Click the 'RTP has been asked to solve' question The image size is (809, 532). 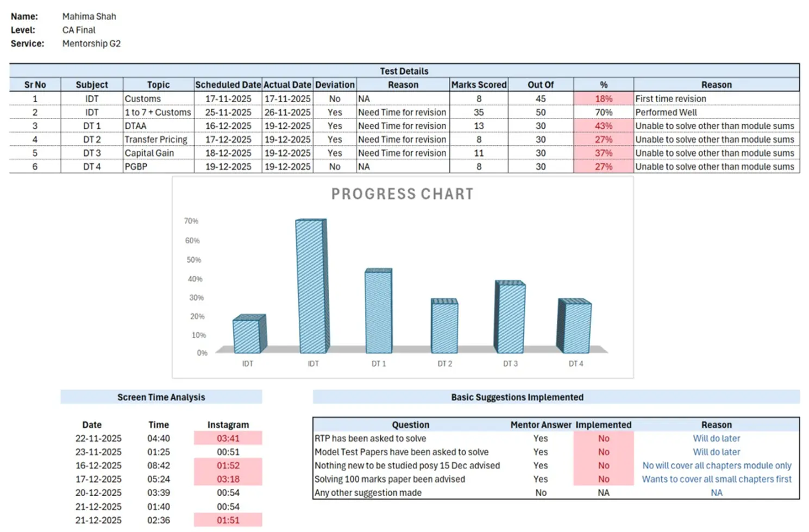[x=370, y=439]
